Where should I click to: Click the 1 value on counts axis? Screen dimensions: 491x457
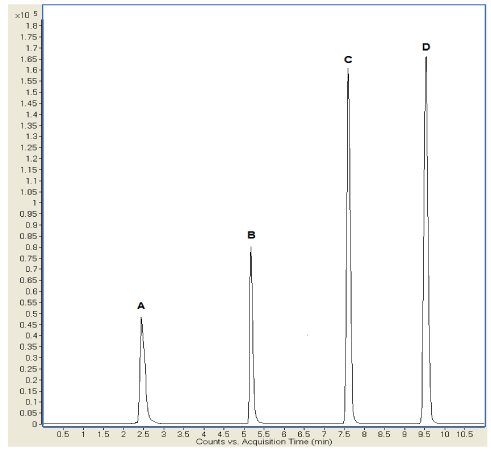(35, 203)
